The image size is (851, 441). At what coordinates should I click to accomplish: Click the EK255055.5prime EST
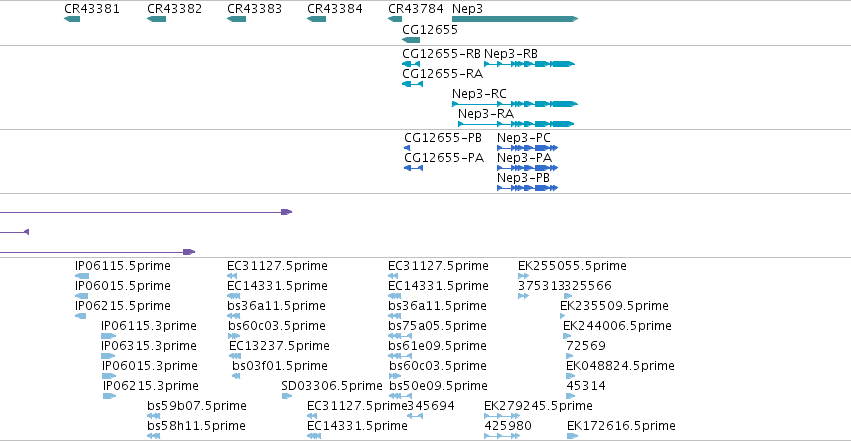point(523,276)
